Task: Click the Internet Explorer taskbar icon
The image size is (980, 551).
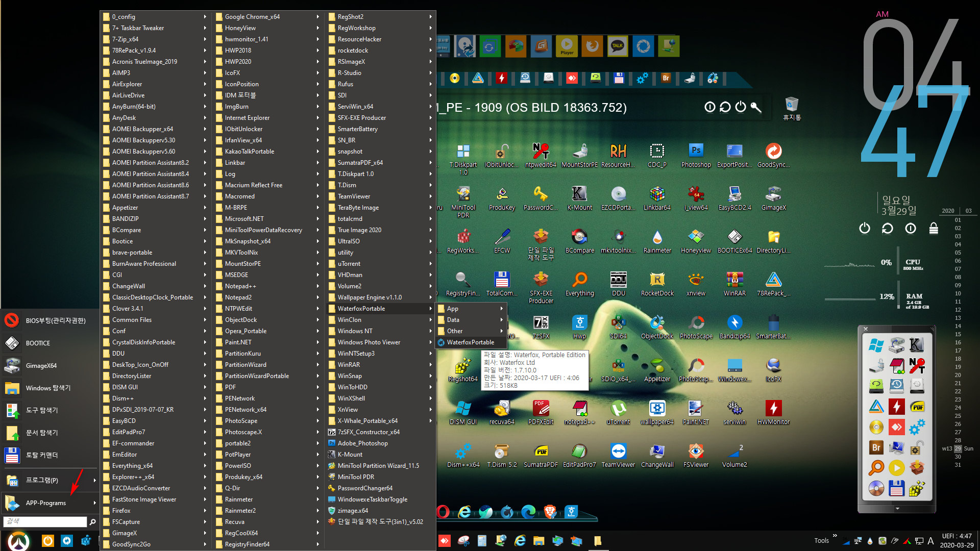Action: (x=520, y=540)
